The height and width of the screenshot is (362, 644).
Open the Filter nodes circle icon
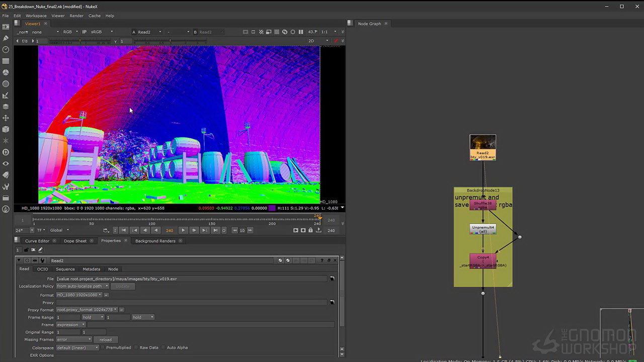[x=6, y=84]
